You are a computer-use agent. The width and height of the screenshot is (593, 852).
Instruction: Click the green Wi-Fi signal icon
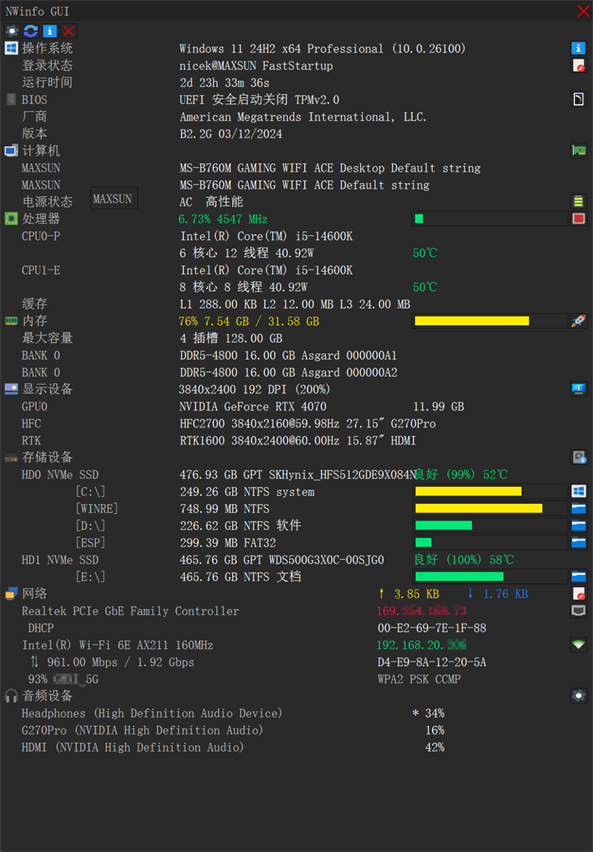coord(578,644)
